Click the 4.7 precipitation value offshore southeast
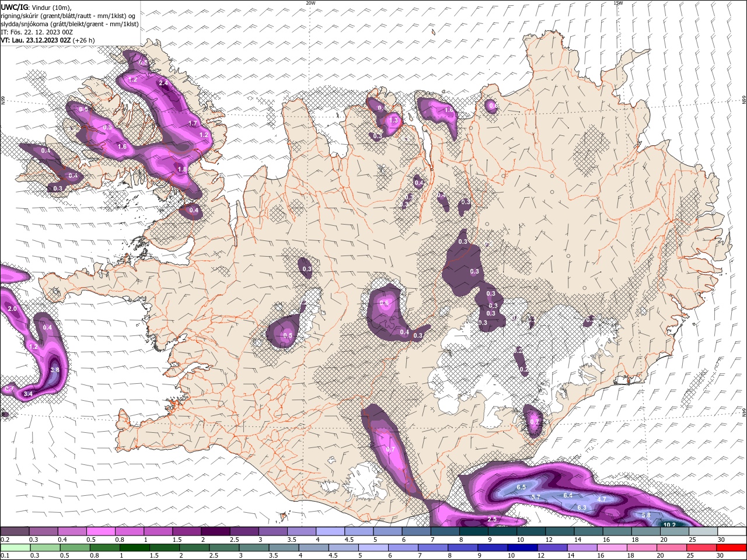Screen dimensions: 747x560 click(x=602, y=499)
